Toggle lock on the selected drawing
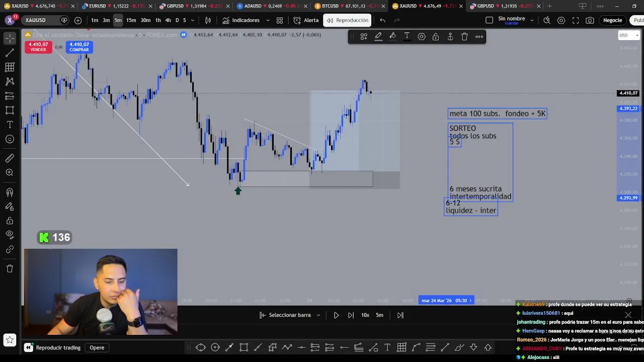This screenshot has height=362, width=644. (436, 36)
